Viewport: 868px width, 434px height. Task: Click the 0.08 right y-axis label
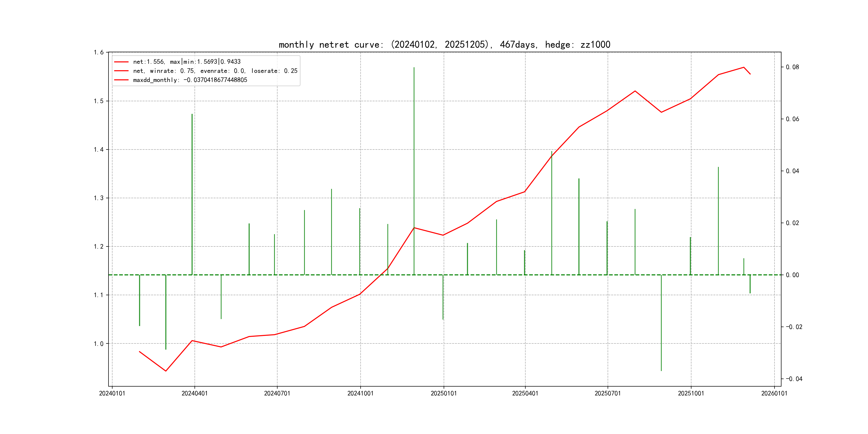click(x=792, y=67)
